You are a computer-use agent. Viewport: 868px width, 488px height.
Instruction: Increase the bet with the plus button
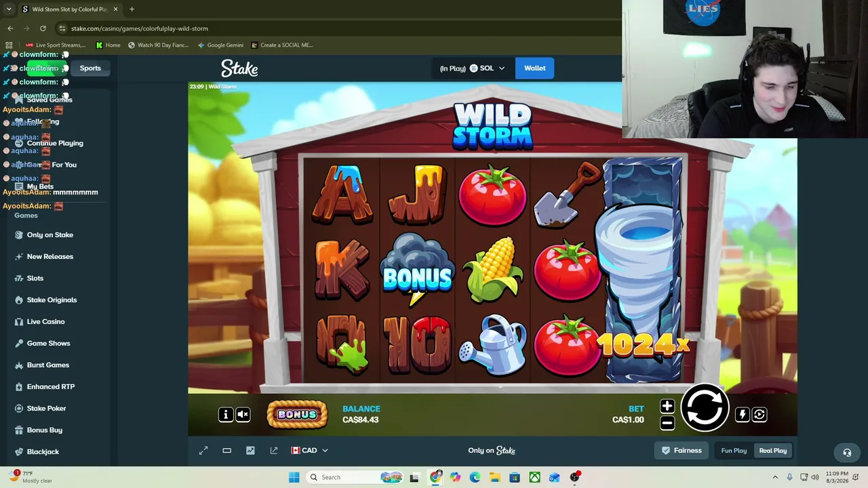click(x=667, y=406)
